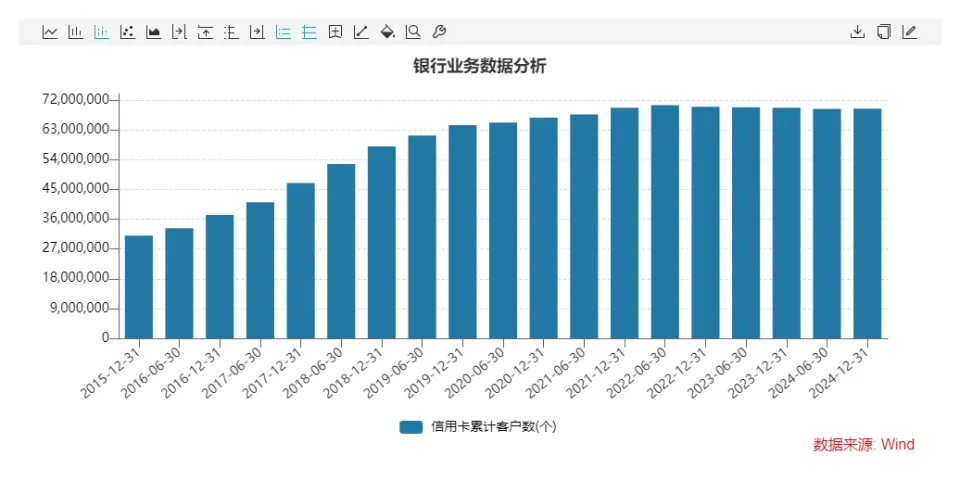Select the bar for 2021-12-31
Image resolution: width=960 pixels, height=481 pixels.
pyautogui.click(x=624, y=223)
